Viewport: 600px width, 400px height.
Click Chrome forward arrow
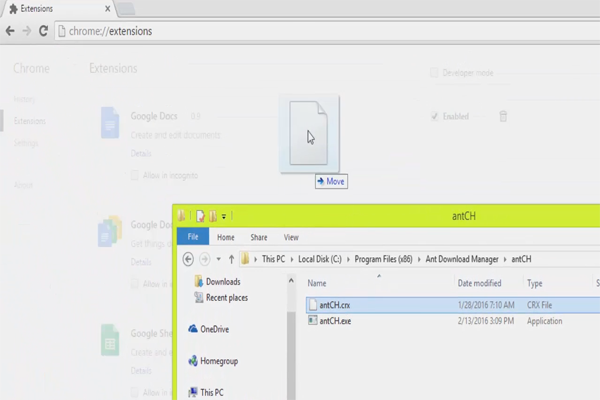click(26, 31)
